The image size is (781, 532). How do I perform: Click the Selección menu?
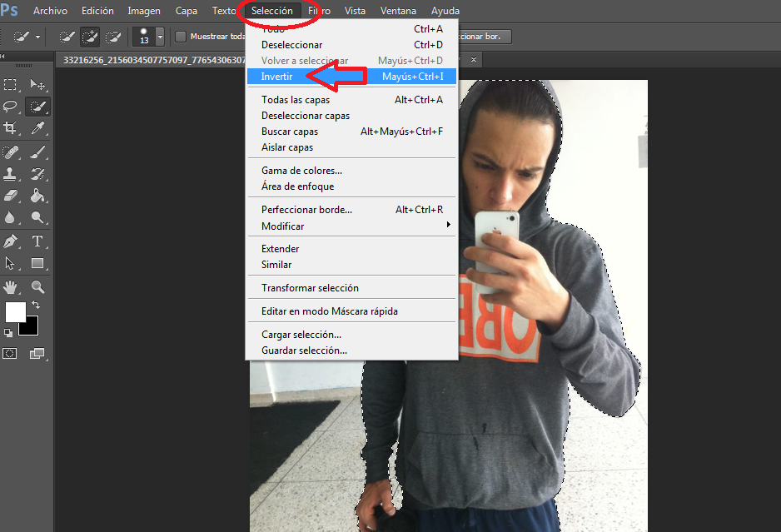[272, 11]
